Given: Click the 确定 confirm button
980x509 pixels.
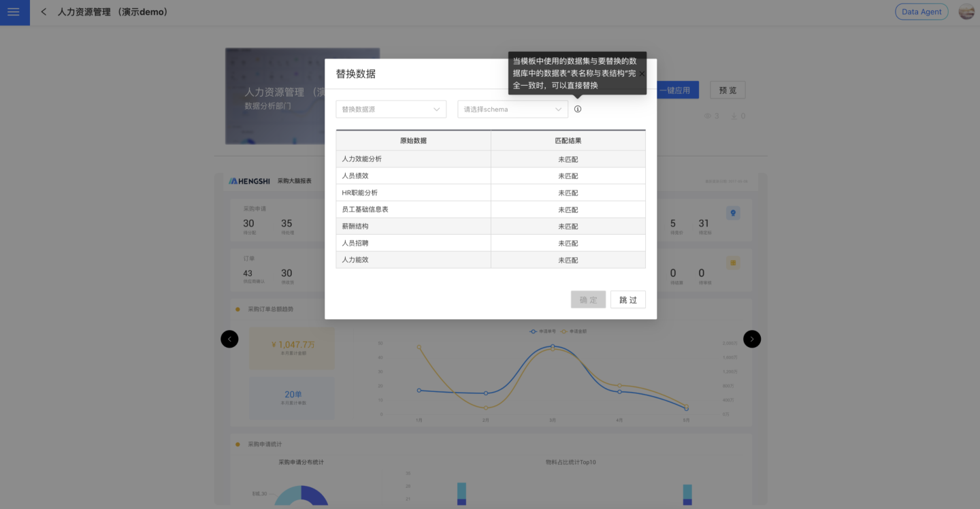Looking at the screenshot, I should pos(588,300).
